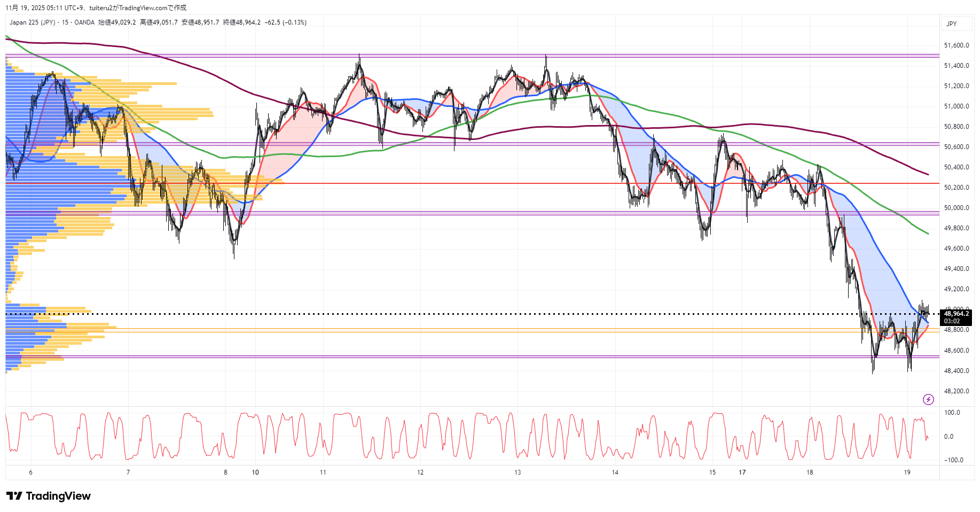Click date marker 19 on the time axis

[907, 472]
